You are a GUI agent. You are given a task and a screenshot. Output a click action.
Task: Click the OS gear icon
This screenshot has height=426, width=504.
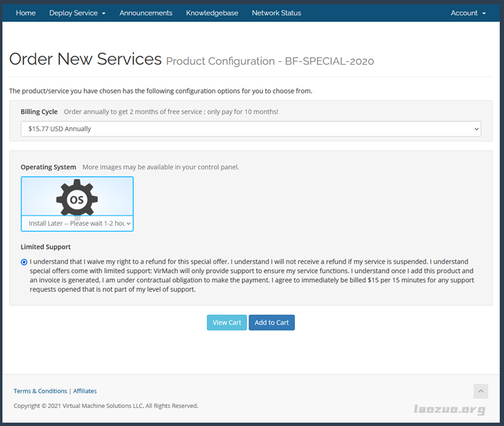[76, 198]
